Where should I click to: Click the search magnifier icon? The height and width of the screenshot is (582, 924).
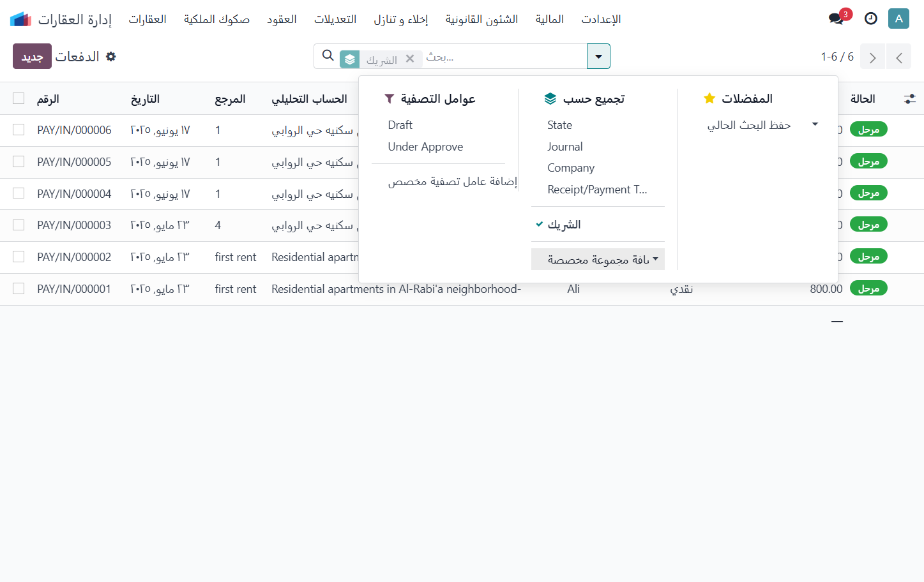(x=328, y=56)
